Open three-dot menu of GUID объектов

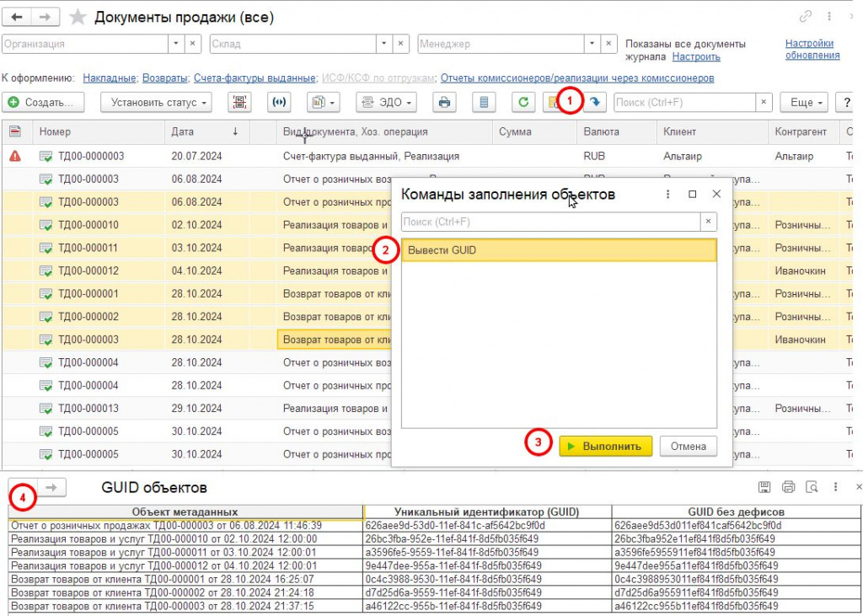point(835,486)
